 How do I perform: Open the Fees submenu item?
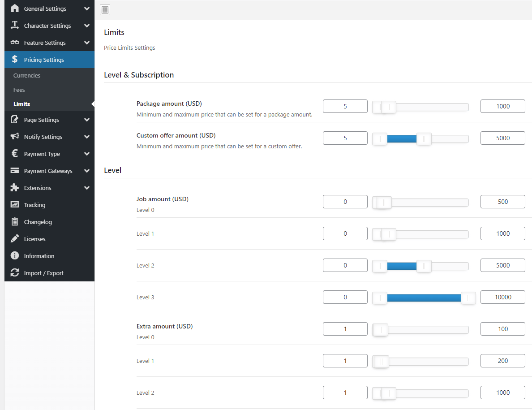[19, 90]
